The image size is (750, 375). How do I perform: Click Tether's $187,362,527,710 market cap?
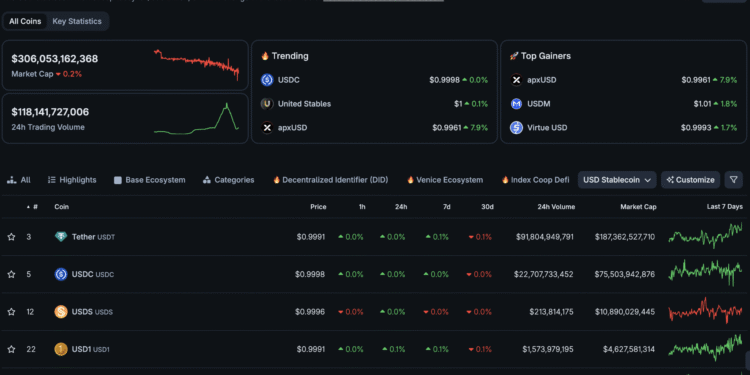point(625,237)
